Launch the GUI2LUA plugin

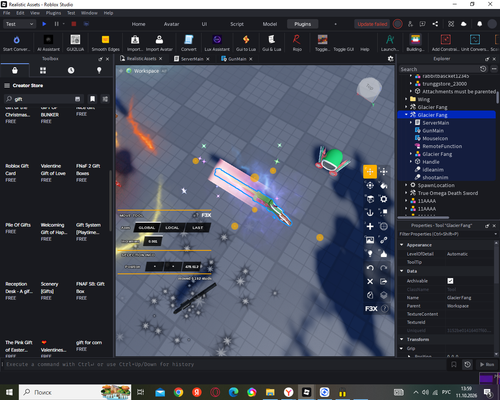[75, 43]
